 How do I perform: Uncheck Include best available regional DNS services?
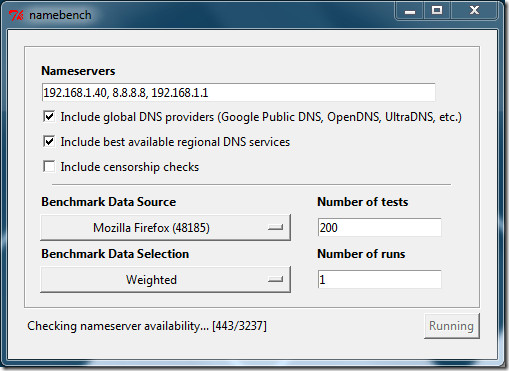click(x=49, y=142)
